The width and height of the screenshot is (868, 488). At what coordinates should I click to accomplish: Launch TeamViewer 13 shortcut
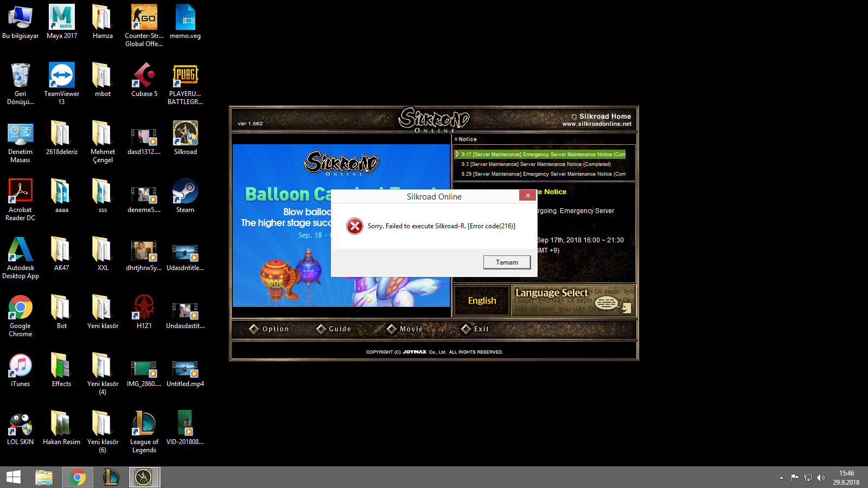click(x=62, y=84)
